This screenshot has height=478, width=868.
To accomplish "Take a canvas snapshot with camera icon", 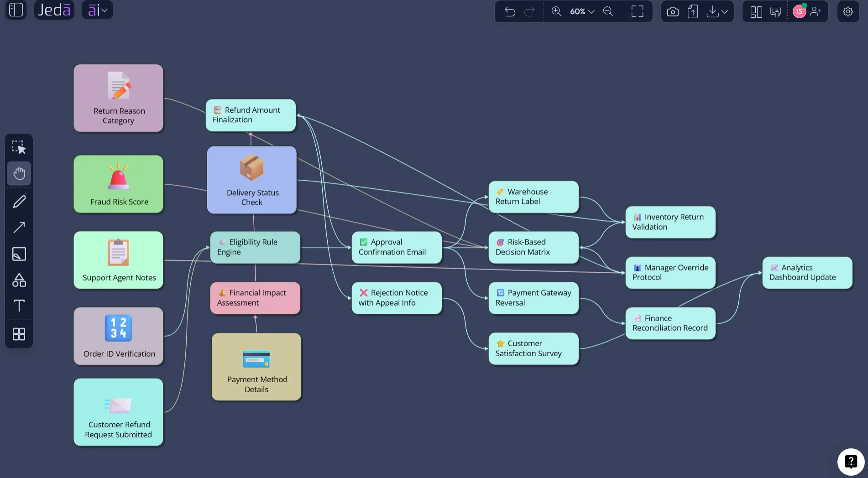I will pyautogui.click(x=673, y=12).
